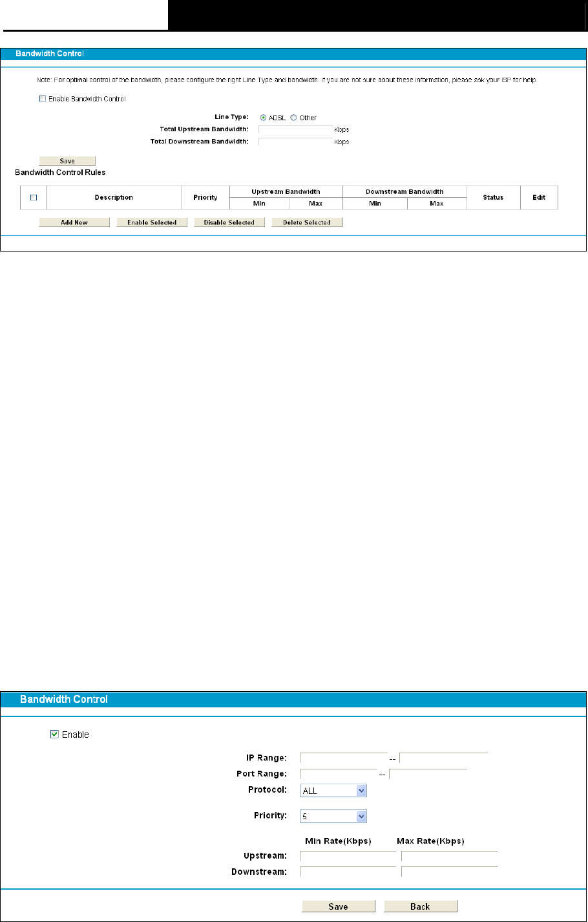Image resolution: width=588 pixels, height=922 pixels.
Task: Click the Bandwidth Control Rules heading
Action: (60, 173)
